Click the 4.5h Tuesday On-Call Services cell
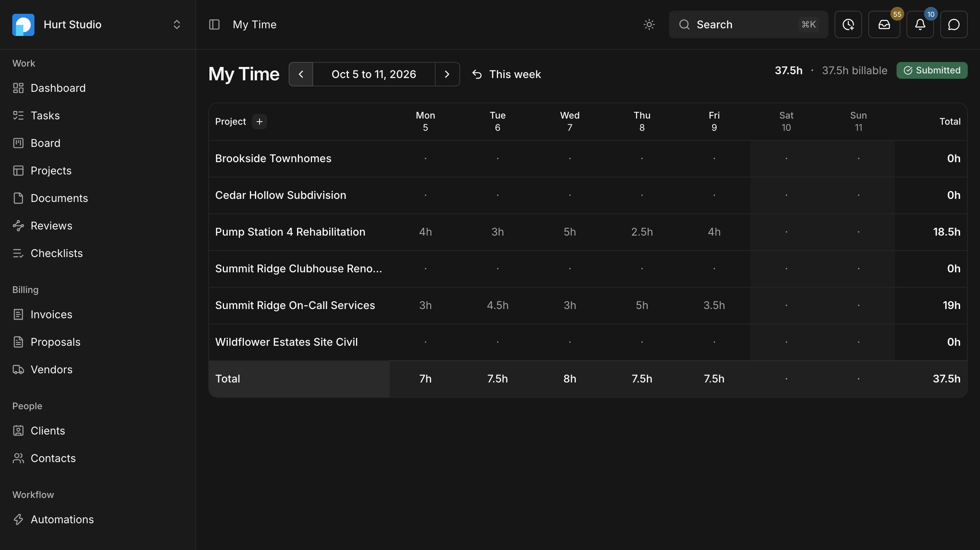Image resolution: width=980 pixels, height=550 pixels. pyautogui.click(x=498, y=305)
